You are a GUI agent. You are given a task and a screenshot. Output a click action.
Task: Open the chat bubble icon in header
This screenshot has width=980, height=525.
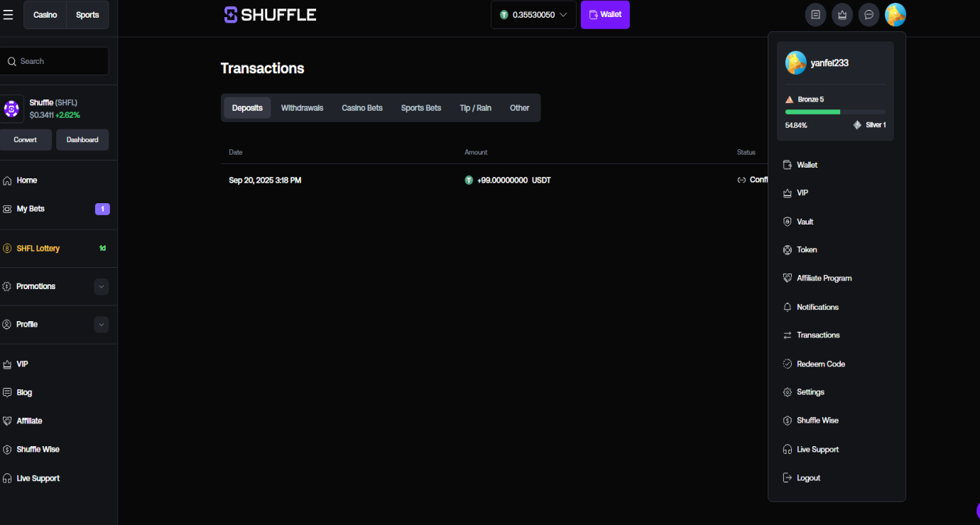tap(869, 14)
